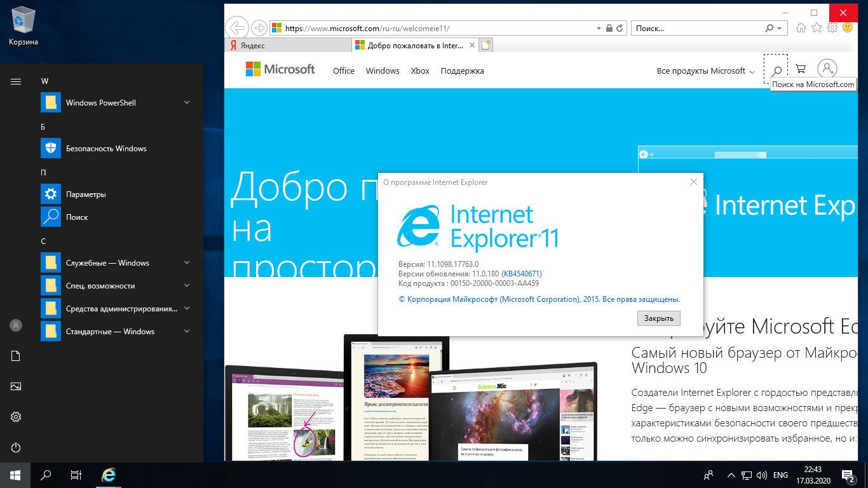This screenshot has height=488, width=868.
Task: Expand the Windows PowerShell folder
Action: [116, 103]
